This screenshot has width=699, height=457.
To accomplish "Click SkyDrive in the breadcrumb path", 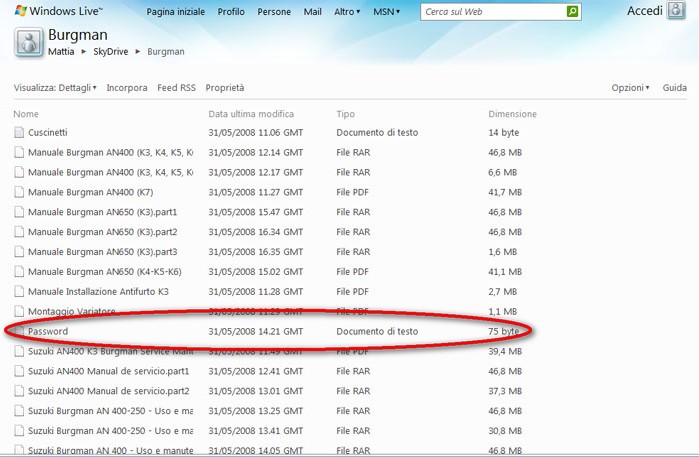I will click(x=111, y=52).
